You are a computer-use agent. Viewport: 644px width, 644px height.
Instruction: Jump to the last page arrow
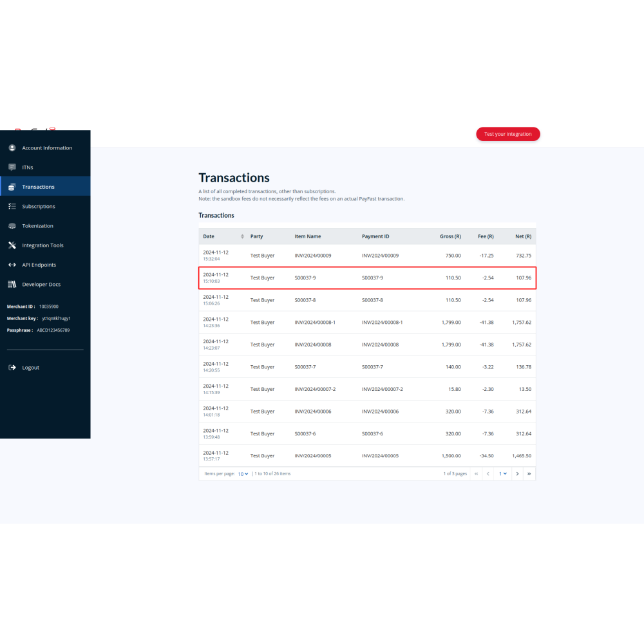529,474
